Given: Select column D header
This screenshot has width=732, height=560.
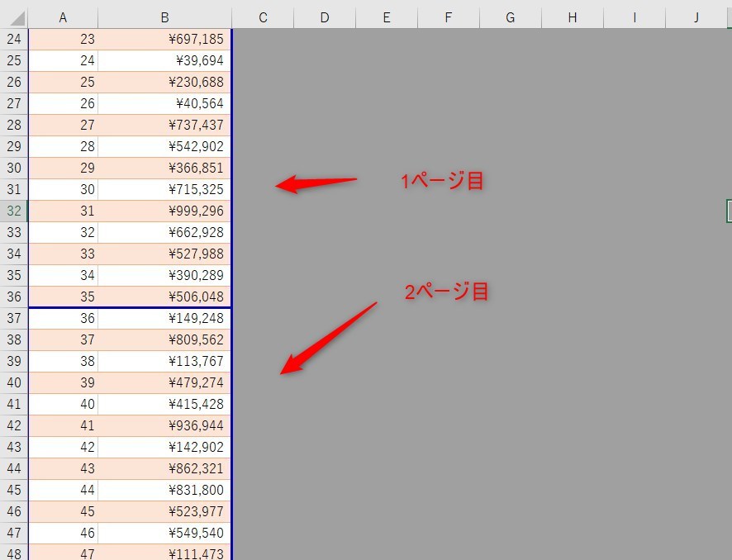Looking at the screenshot, I should point(325,17).
